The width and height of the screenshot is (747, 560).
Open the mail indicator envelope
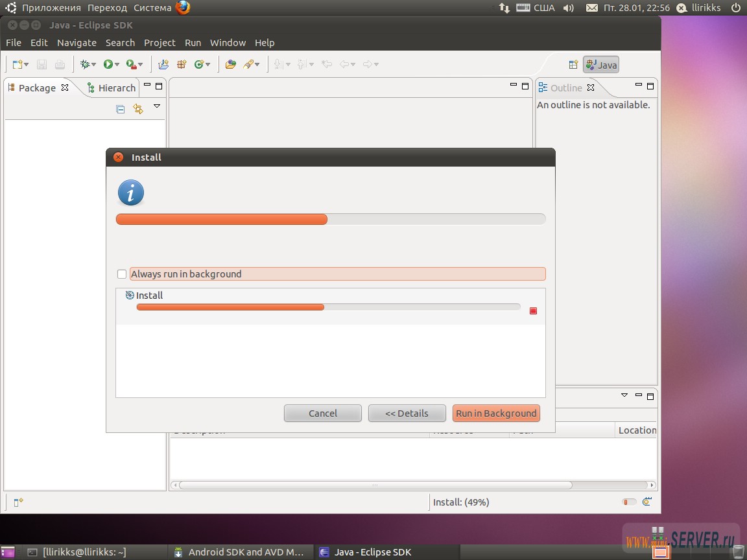(591, 8)
